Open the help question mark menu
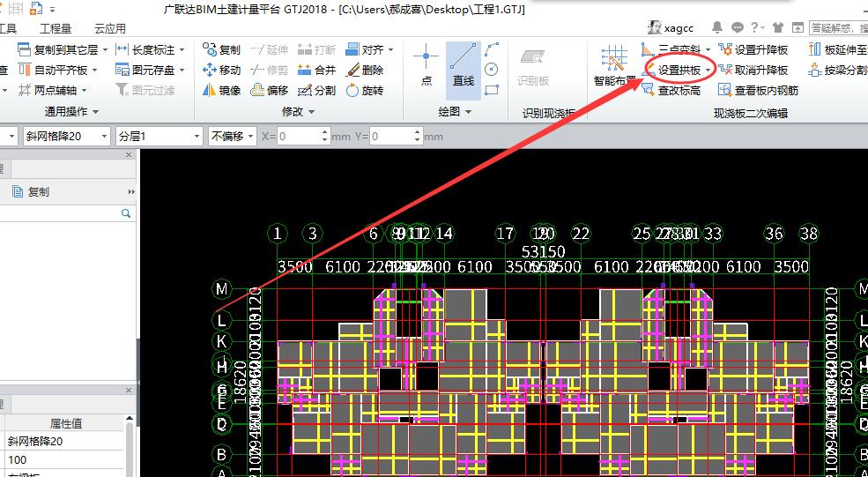This screenshot has height=477, width=868. [758, 26]
